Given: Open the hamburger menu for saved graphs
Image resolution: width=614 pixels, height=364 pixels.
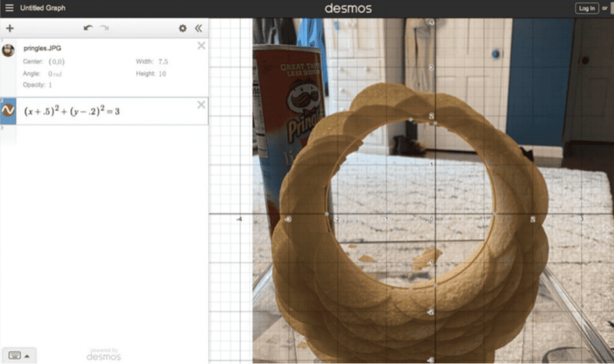Looking at the screenshot, I should click(9, 8).
